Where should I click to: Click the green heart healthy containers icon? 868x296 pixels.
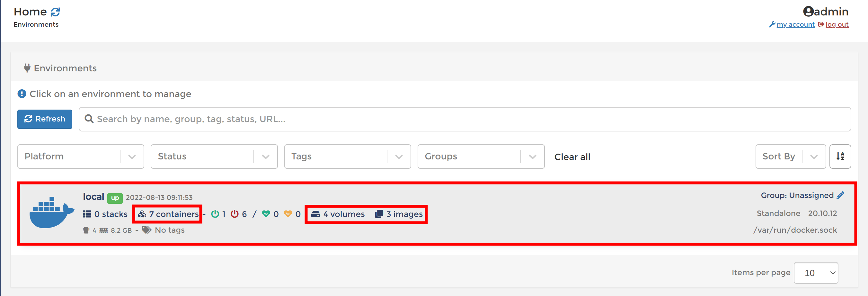click(x=267, y=213)
